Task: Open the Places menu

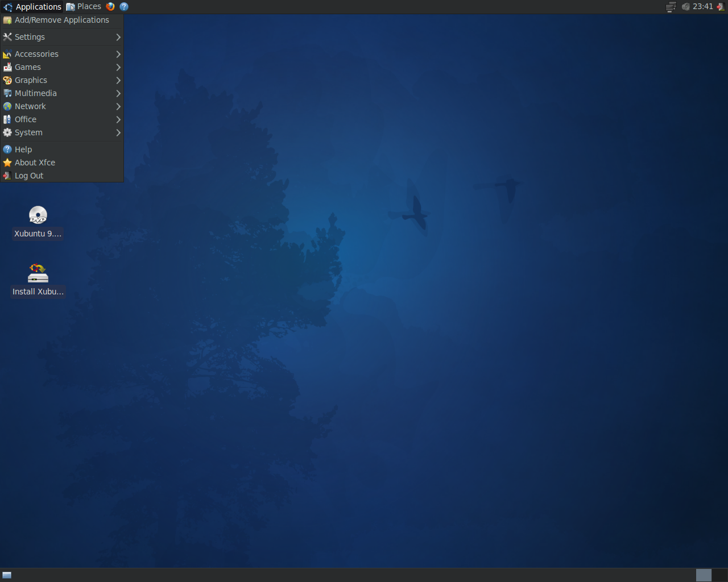Action: 84,7
